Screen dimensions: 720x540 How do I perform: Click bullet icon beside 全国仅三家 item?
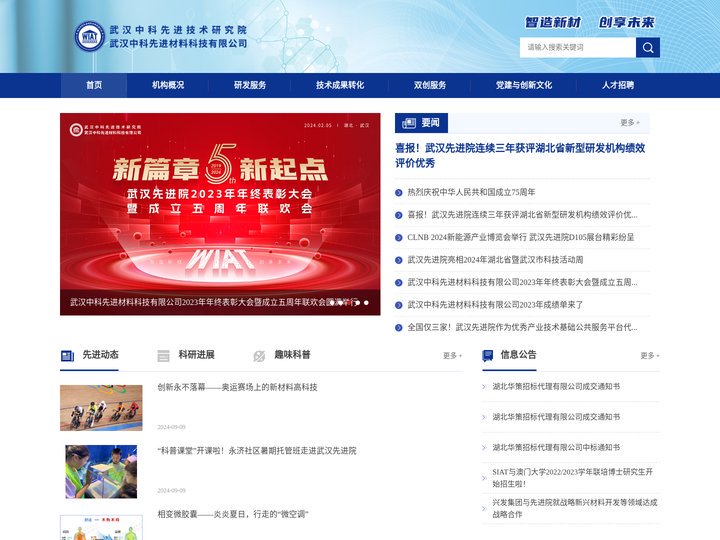[x=399, y=327]
